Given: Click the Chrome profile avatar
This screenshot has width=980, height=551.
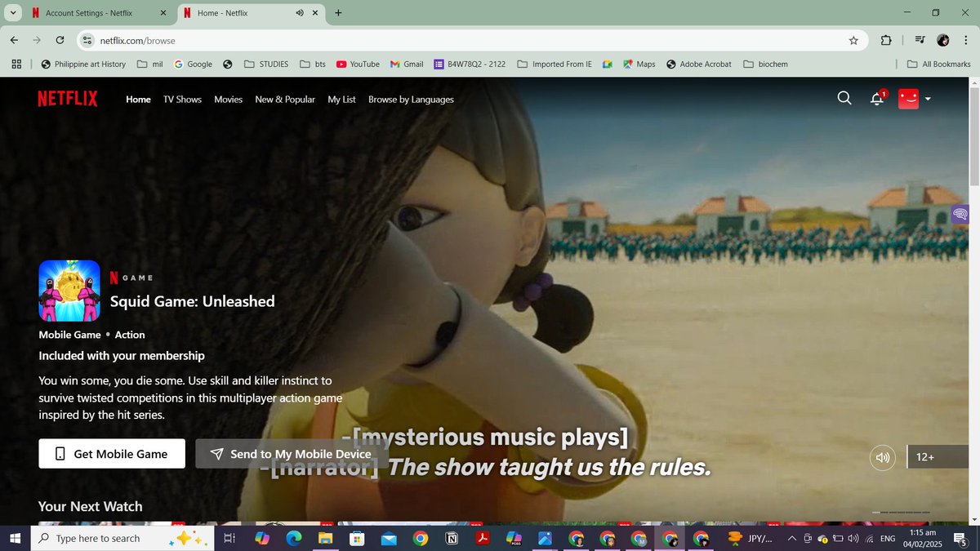Looking at the screenshot, I should tap(943, 40).
